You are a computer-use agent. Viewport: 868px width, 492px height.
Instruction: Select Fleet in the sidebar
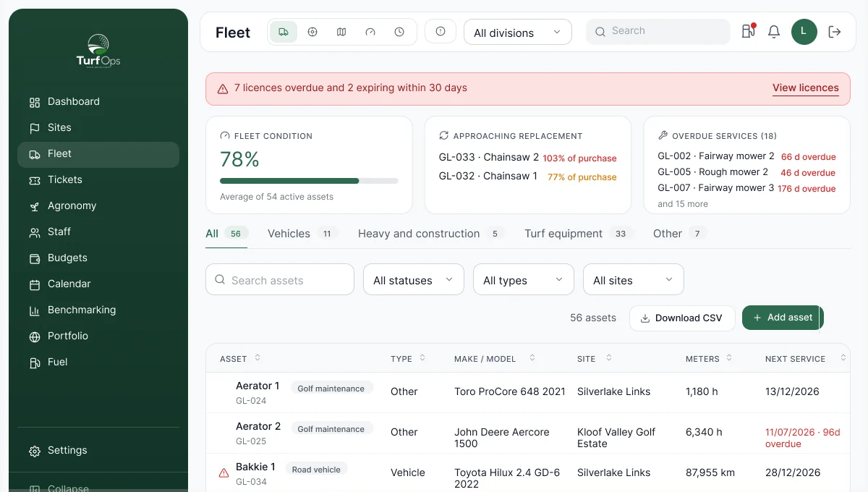tap(98, 153)
